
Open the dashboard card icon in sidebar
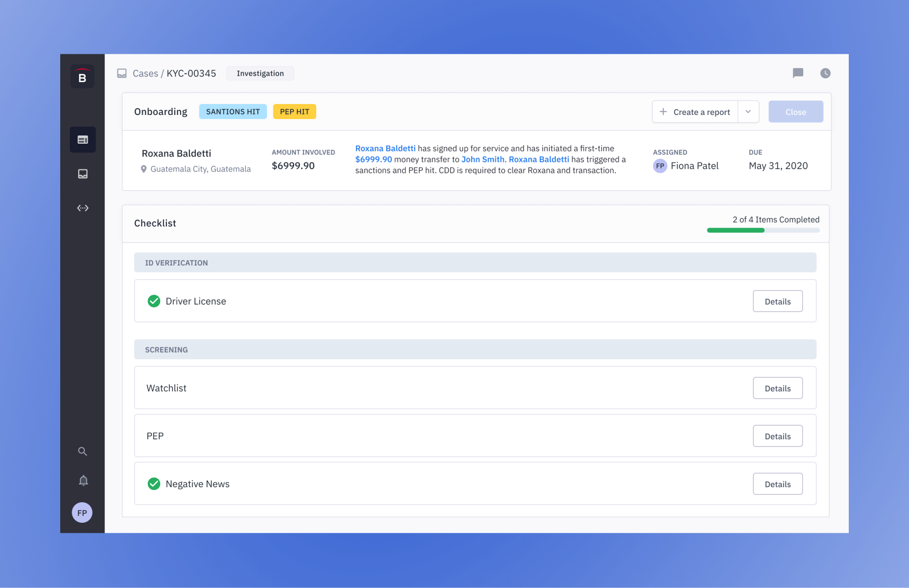[x=83, y=140]
